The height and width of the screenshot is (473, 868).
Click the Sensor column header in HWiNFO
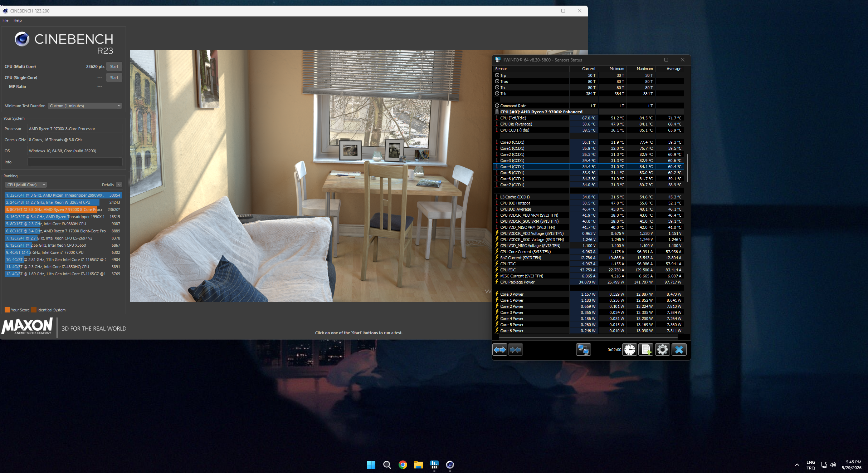pyautogui.click(x=531, y=69)
